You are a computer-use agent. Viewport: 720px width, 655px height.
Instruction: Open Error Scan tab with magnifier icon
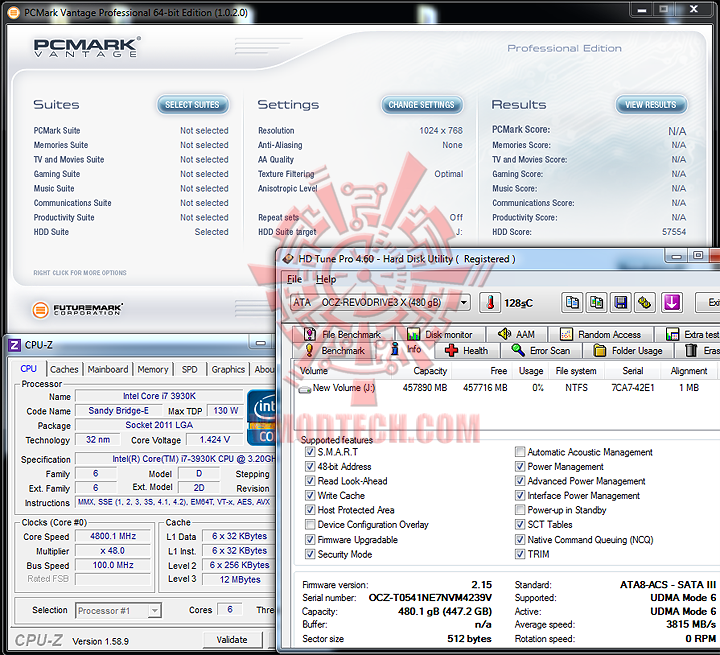click(x=518, y=350)
